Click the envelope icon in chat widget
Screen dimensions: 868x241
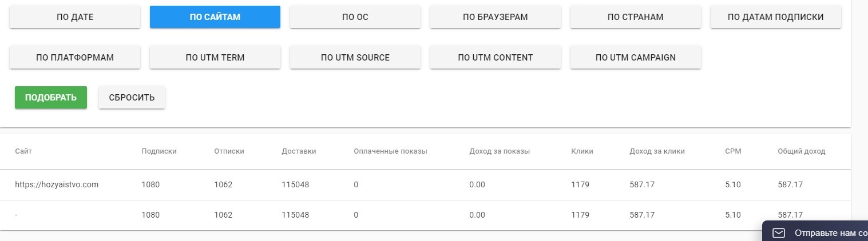pyautogui.click(x=779, y=232)
